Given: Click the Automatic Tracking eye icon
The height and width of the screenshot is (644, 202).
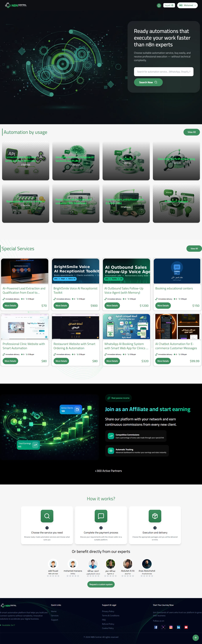Looking at the screenshot, I should tap(111, 451).
